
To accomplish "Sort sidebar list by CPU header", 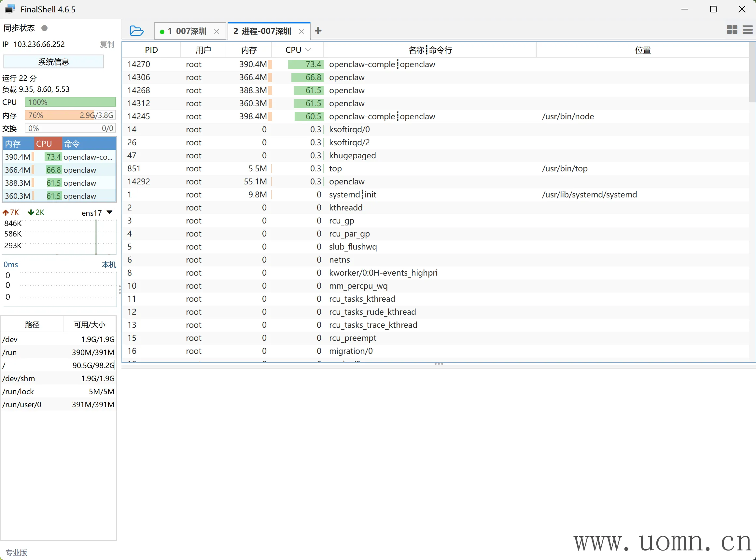I will 44,144.
